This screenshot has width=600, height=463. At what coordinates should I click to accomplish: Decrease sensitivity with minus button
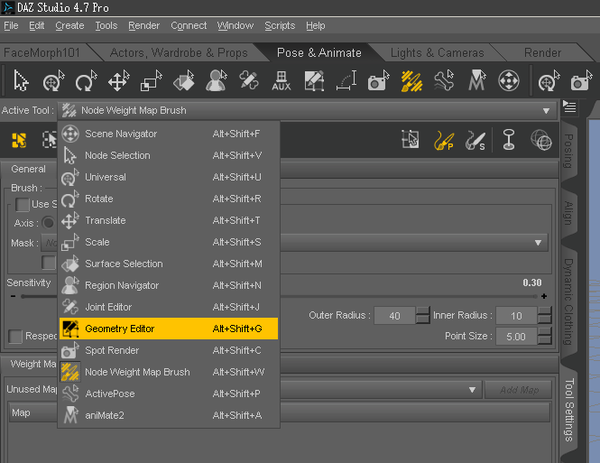pos(13,296)
